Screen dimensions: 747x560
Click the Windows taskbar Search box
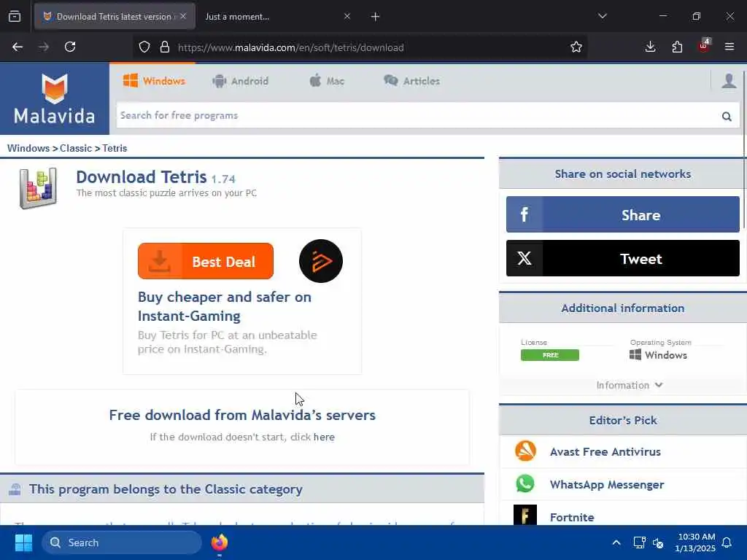tap(122, 542)
